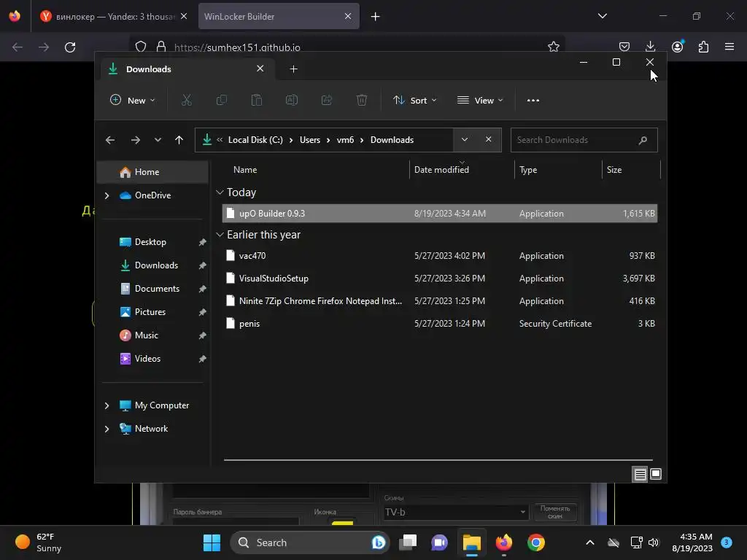Open Firefox downloads panel arrow icon
The height and width of the screenshot is (560, 747).
pyautogui.click(x=650, y=47)
